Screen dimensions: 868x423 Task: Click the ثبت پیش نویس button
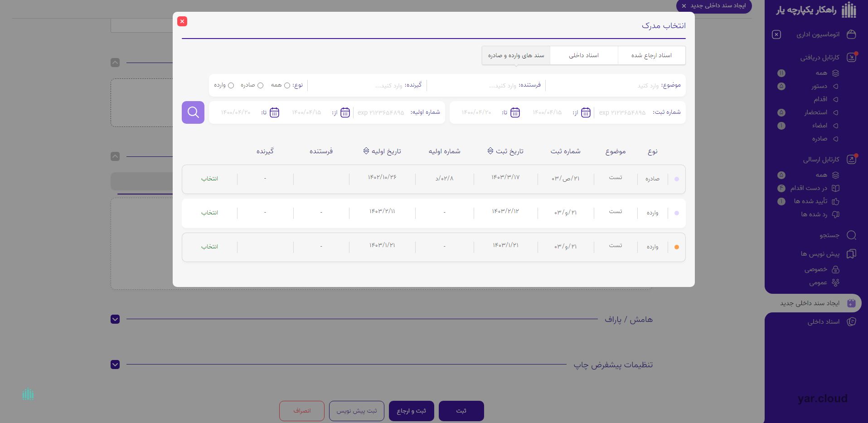[356, 411]
